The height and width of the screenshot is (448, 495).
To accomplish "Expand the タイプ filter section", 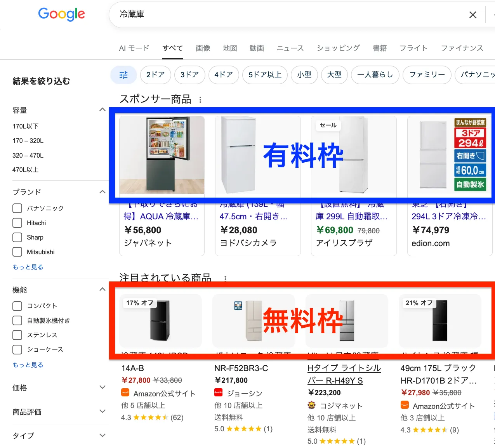I will point(102,436).
